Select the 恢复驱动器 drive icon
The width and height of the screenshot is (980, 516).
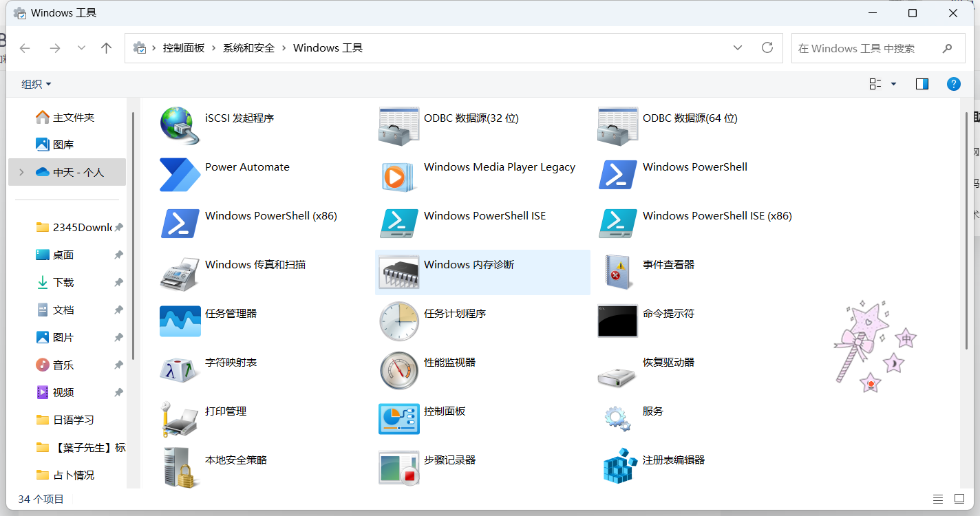click(617, 376)
